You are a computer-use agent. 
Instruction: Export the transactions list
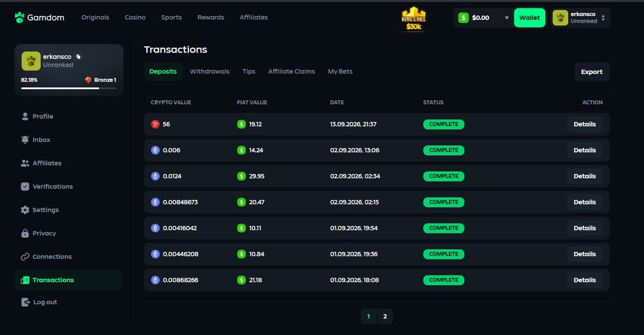pyautogui.click(x=592, y=72)
